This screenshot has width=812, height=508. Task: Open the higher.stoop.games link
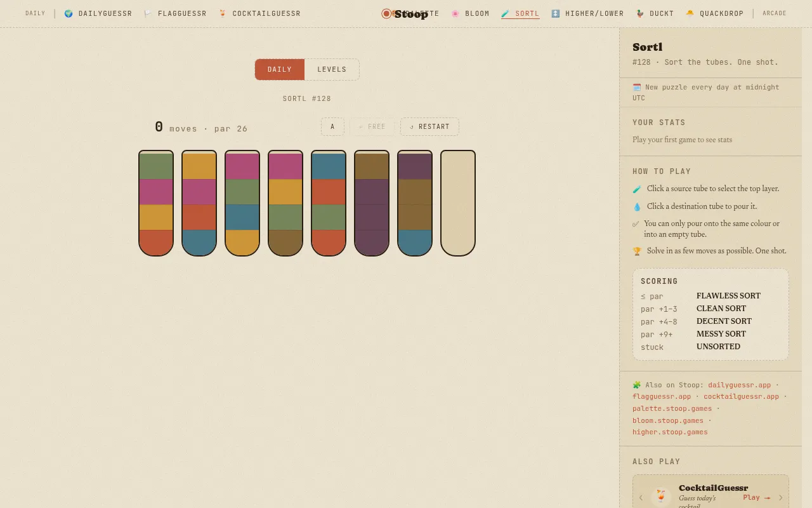[670, 432]
